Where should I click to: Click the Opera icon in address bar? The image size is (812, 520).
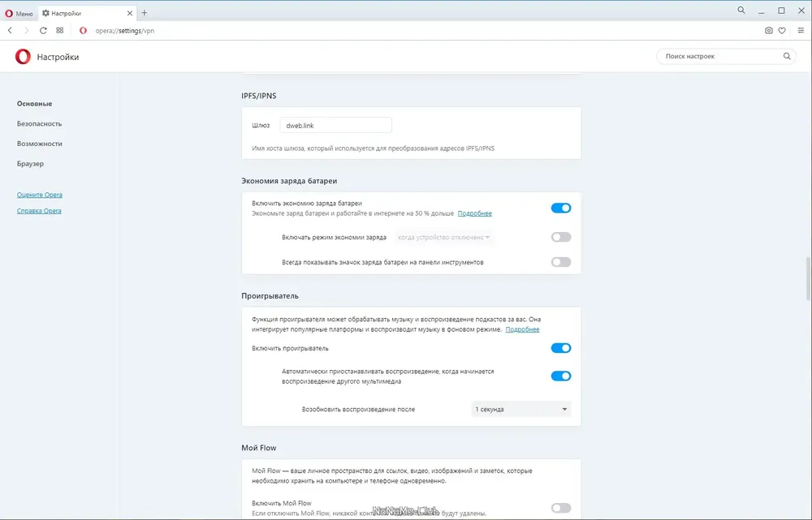83,31
